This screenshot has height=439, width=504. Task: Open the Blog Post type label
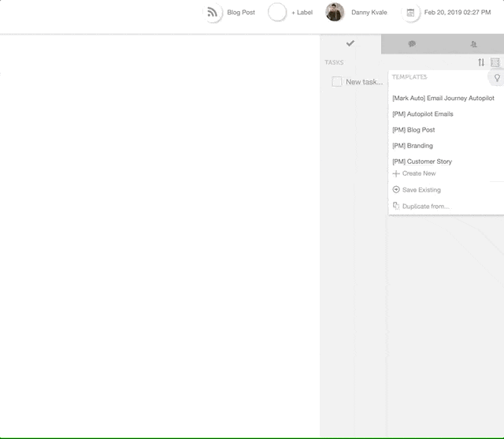(241, 13)
